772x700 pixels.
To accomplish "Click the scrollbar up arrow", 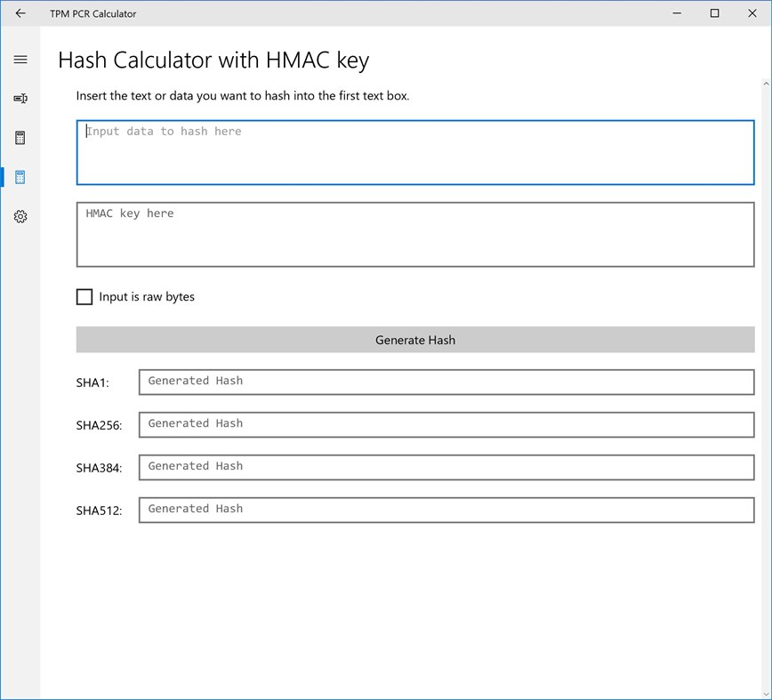I will (766, 84).
